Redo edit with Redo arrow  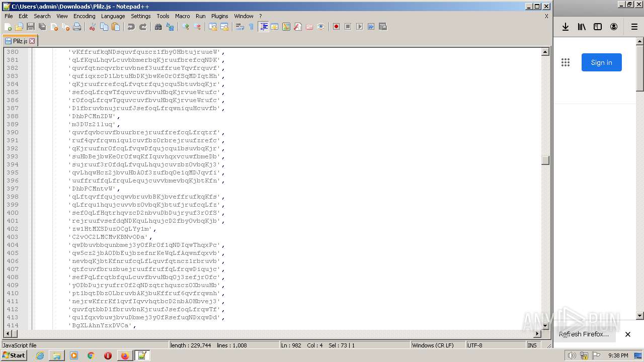[143, 27]
